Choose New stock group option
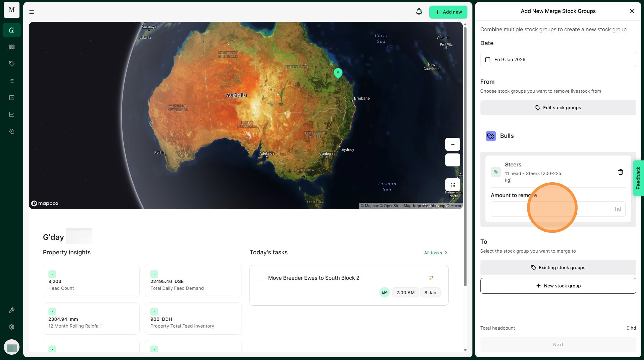The width and height of the screenshot is (644, 360). 558,286
